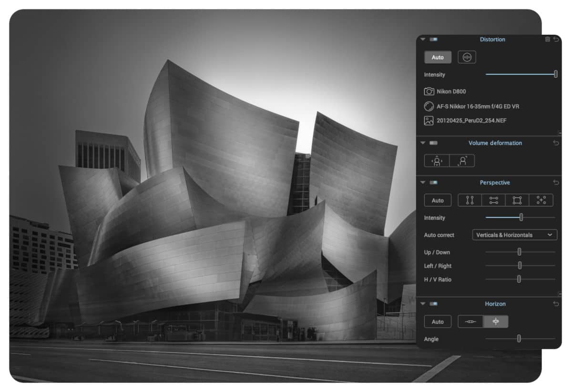Enable the Volume deformation switch
This screenshot has height=392, width=572.
click(x=433, y=143)
